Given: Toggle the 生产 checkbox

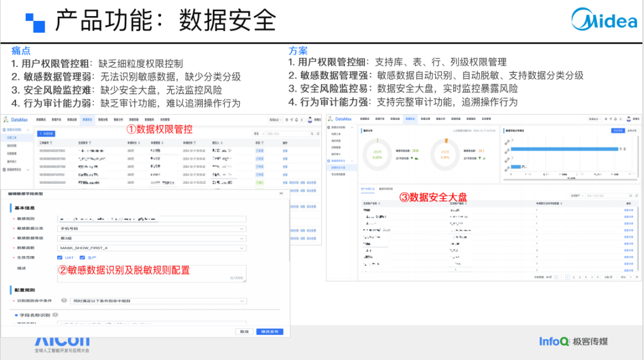Looking at the screenshot, I should click(82, 257).
